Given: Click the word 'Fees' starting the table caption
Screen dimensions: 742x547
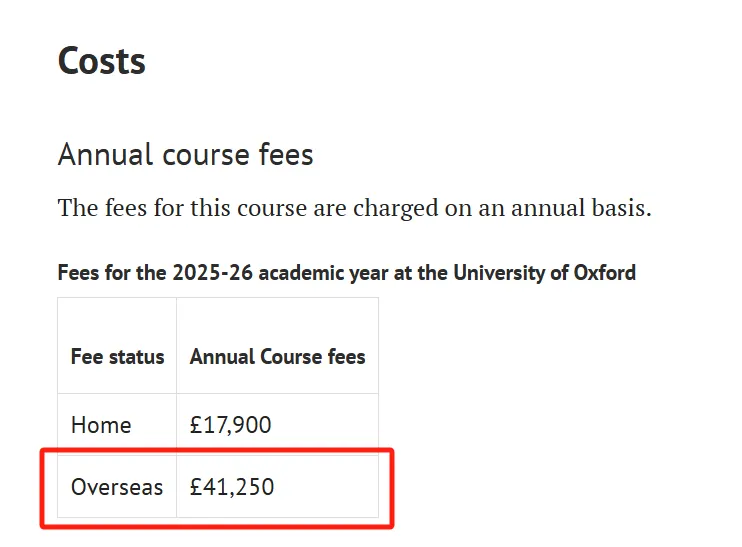Looking at the screenshot, I should pyautogui.click(x=79, y=273).
